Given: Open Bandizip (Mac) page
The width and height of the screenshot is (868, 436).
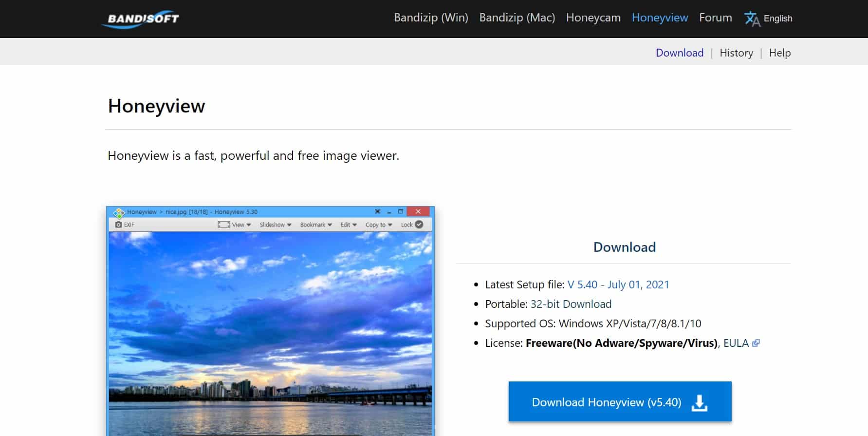Looking at the screenshot, I should pos(517,18).
